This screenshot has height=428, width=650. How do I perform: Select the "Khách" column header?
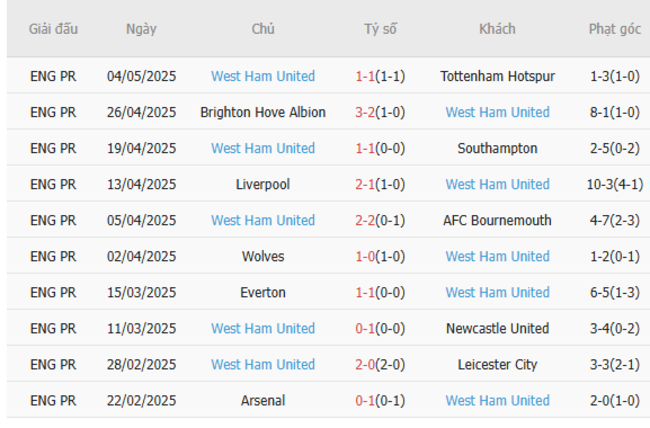(x=497, y=29)
